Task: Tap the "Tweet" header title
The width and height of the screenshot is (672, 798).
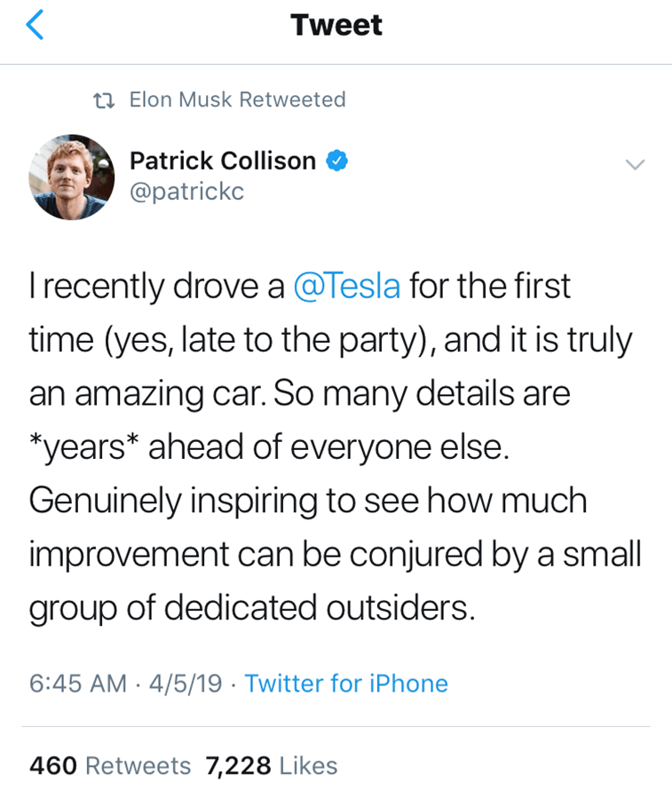Action: 336,25
